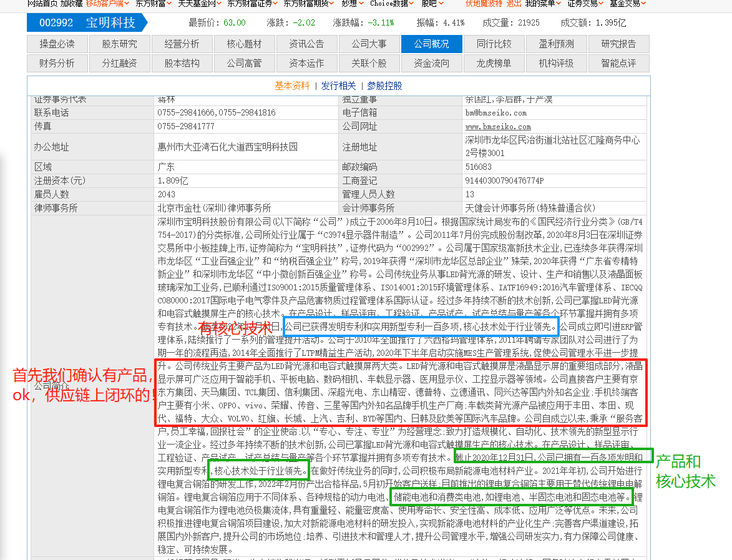
Task: Open the 机构评级 tab
Action: click(x=557, y=63)
